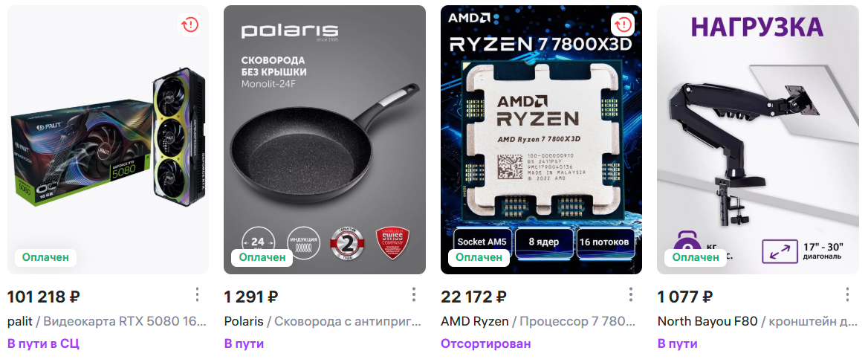Screen dimensions: 868x362
Task: Click the red clock-alert icon on the Palit card
Action: coord(190,25)
